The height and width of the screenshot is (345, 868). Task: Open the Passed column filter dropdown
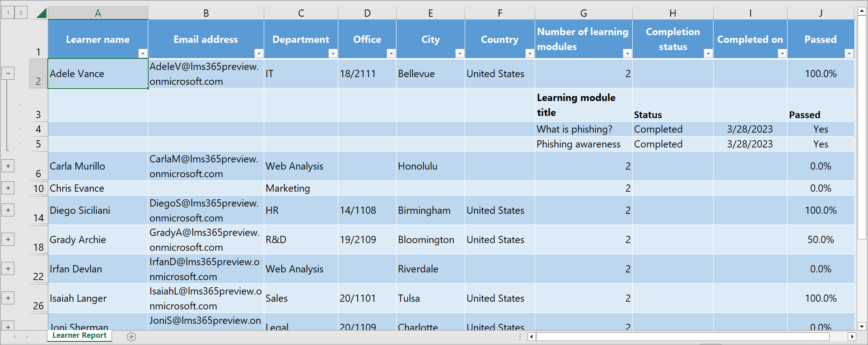pos(849,54)
